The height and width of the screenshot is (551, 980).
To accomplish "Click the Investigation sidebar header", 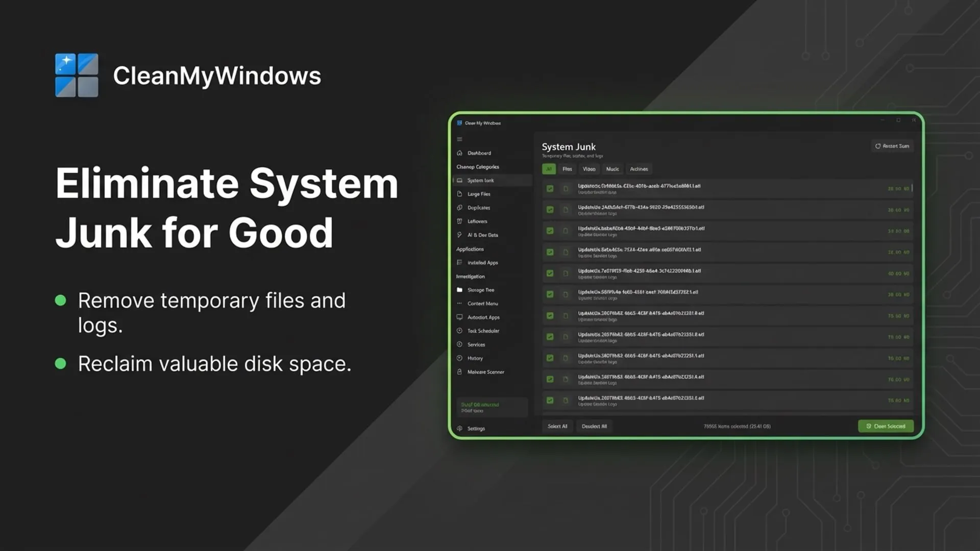I will click(470, 277).
